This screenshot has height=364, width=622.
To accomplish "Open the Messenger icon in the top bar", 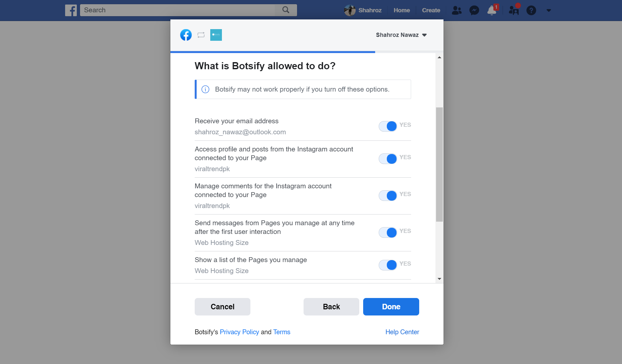I will [474, 10].
